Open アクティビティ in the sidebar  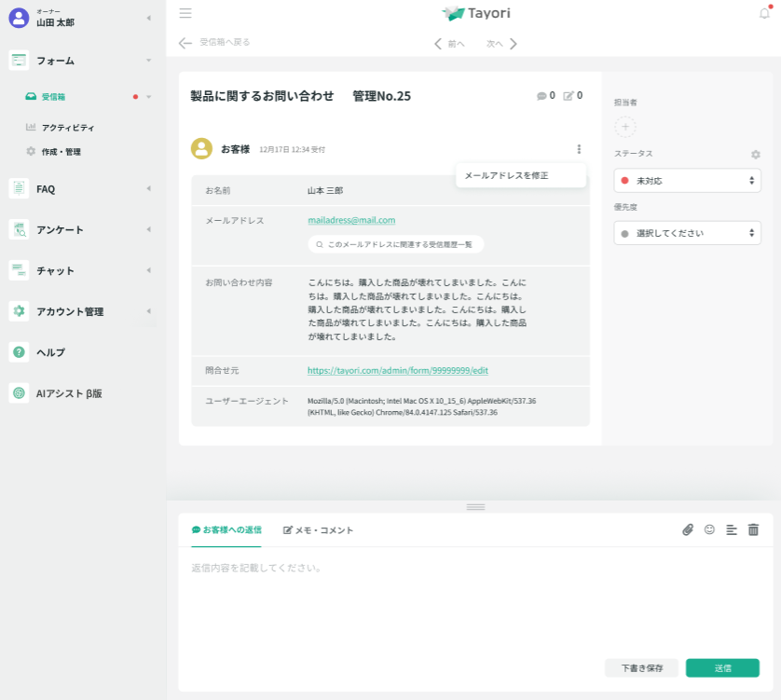coord(68,128)
